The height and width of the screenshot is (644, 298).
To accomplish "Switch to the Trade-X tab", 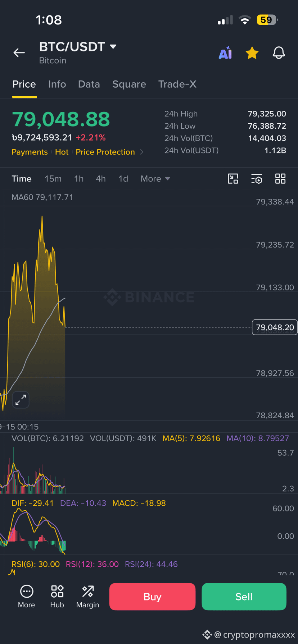I will click(177, 84).
